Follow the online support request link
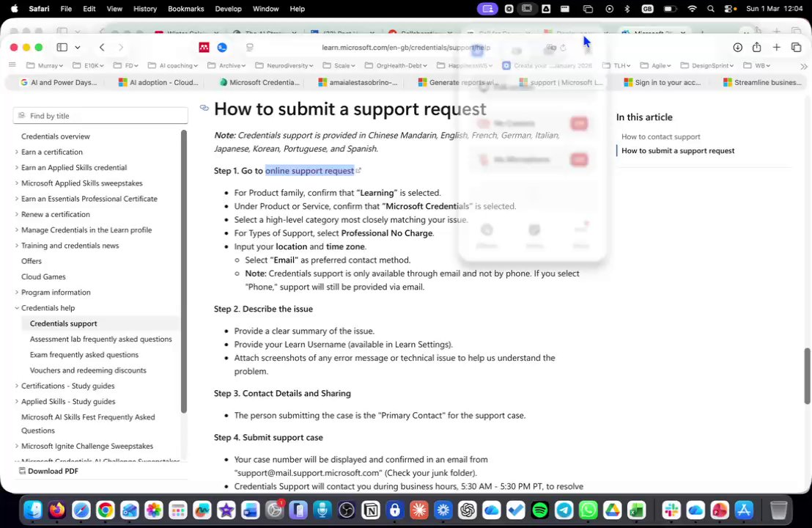The height and width of the screenshot is (528, 812). tap(310, 170)
